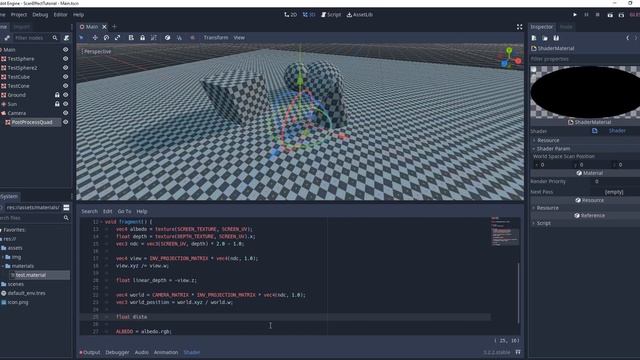Click the Filter properties input field
The image size is (640, 360).
[585, 59]
